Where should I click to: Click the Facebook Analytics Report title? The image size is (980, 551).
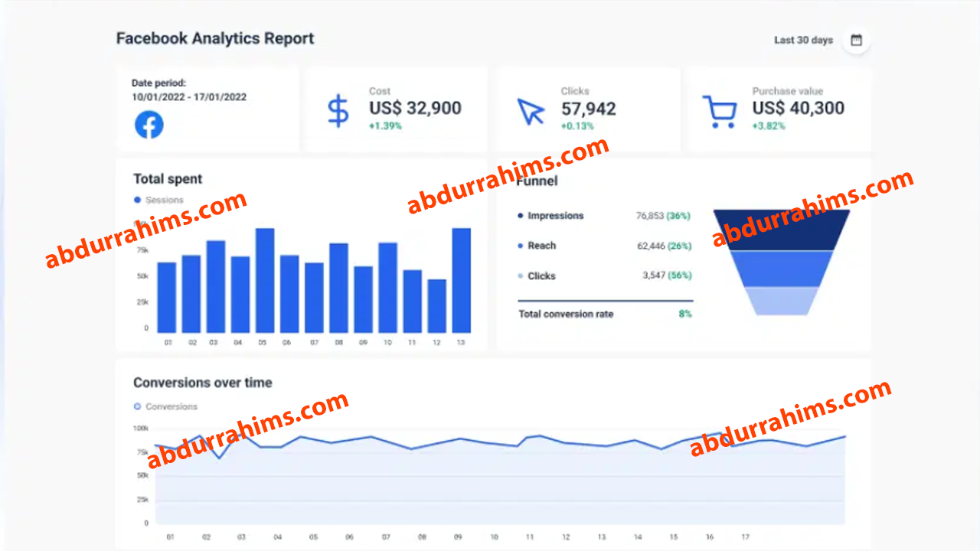[215, 38]
